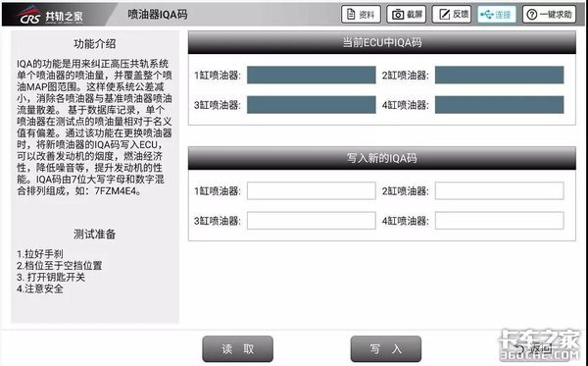The height and width of the screenshot is (366, 588).
Task: Click the 写入 write button
Action: tap(386, 349)
